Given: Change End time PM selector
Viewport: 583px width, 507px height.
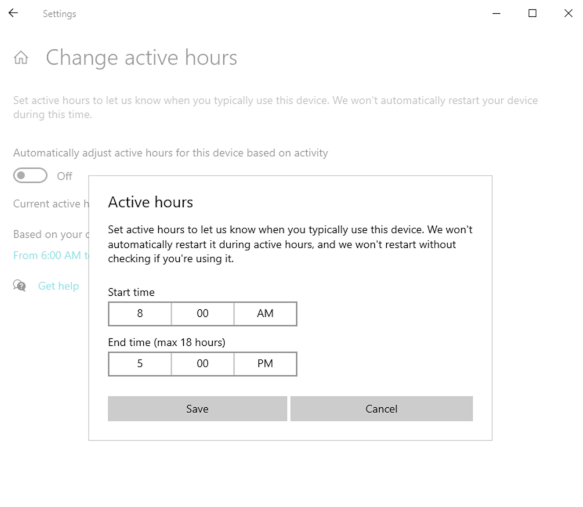Looking at the screenshot, I should tap(265, 364).
